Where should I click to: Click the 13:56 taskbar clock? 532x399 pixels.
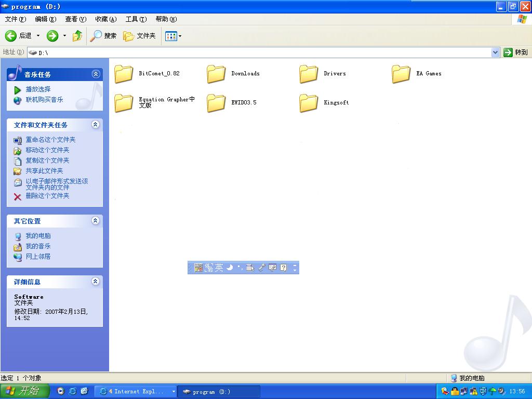pos(517,391)
